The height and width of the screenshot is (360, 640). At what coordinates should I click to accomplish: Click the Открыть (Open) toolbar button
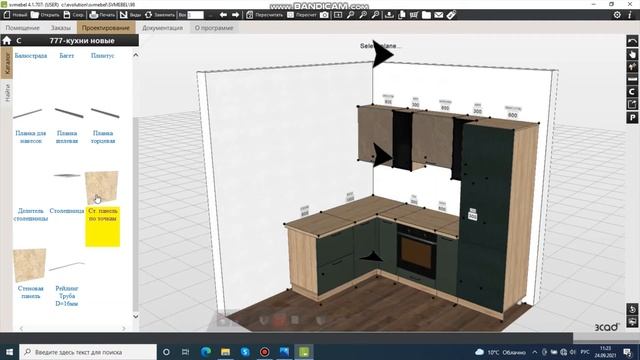coord(45,15)
